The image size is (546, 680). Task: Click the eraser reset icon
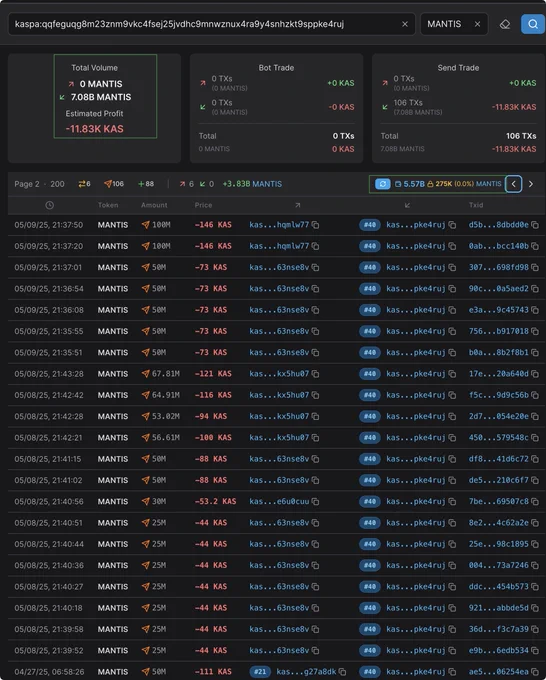coord(505,24)
